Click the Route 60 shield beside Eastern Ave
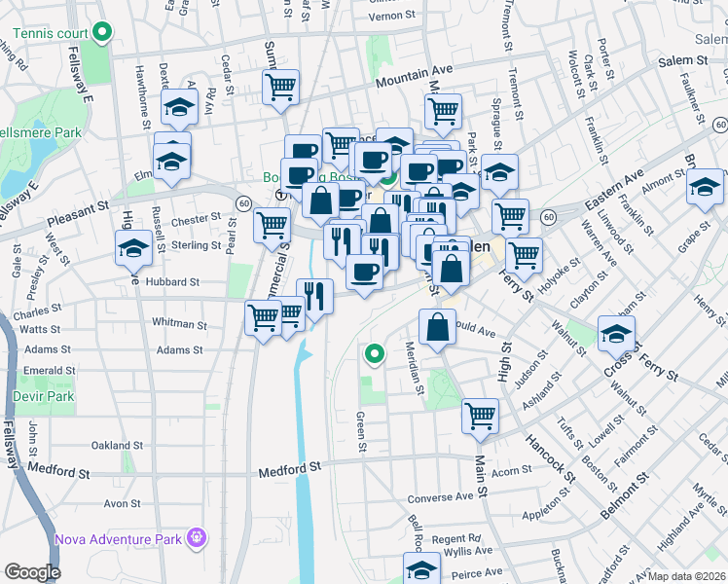The image size is (728, 584). (549, 217)
